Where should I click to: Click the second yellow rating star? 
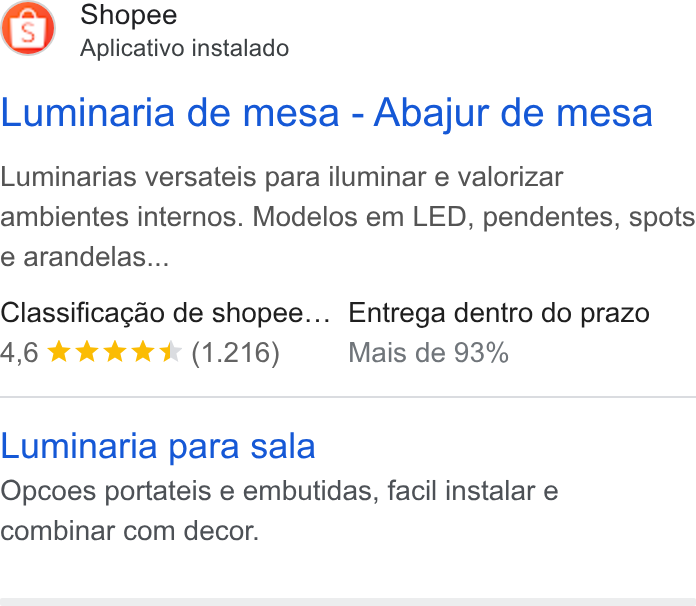pyautogui.click(x=87, y=352)
